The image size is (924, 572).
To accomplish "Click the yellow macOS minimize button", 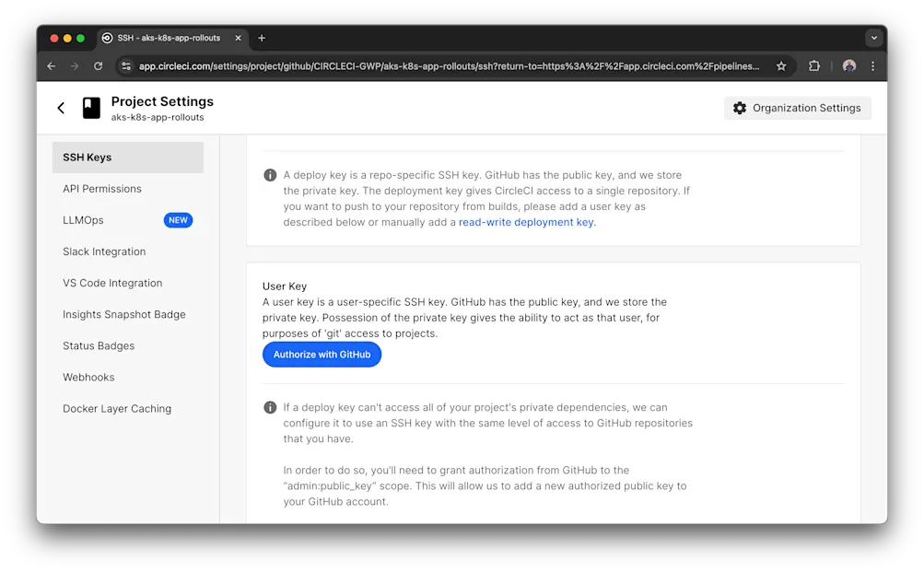I will tap(67, 39).
